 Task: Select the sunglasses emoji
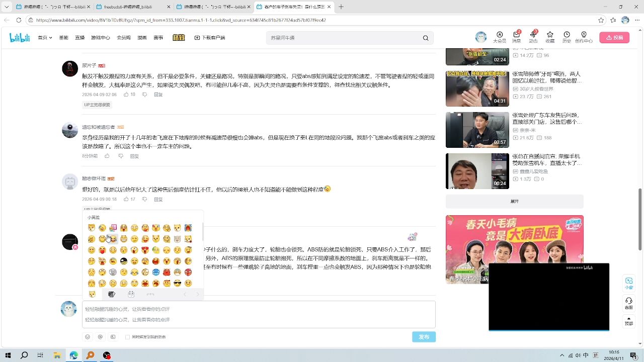[177, 283]
